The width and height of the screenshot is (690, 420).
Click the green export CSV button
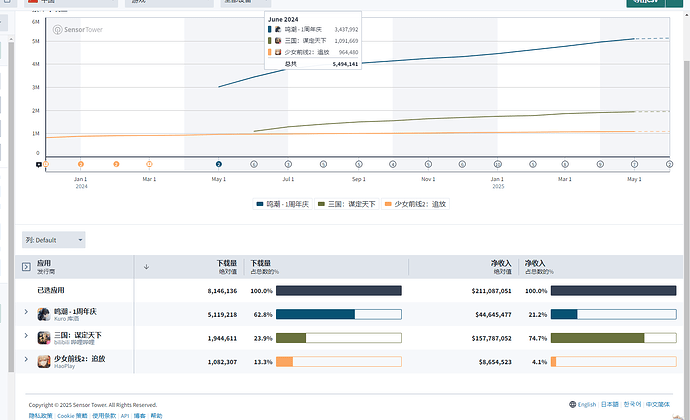tap(646, 2)
